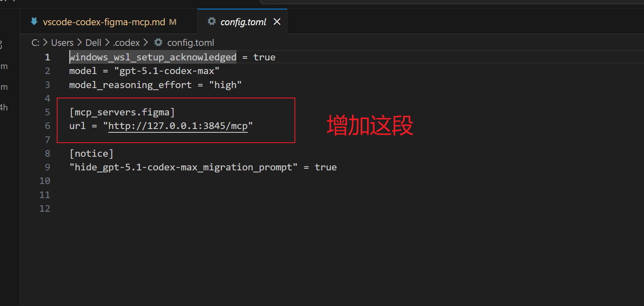
Task: Click the modified 'M' indicator on markdown tab
Action: [x=173, y=22]
